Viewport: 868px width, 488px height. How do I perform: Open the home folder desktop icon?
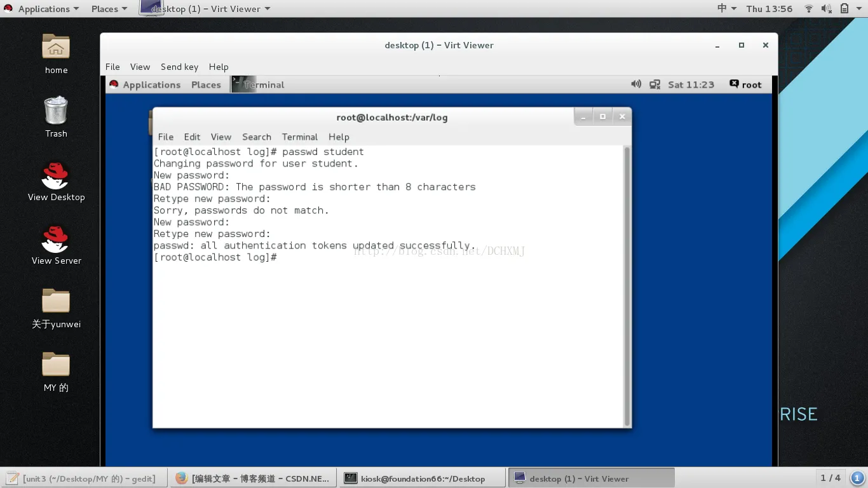56,46
